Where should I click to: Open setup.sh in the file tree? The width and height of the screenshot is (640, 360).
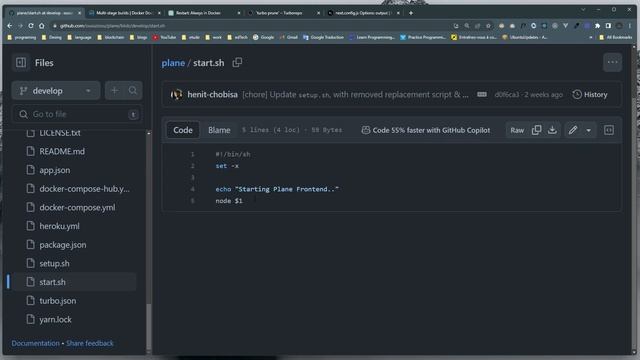54,264
